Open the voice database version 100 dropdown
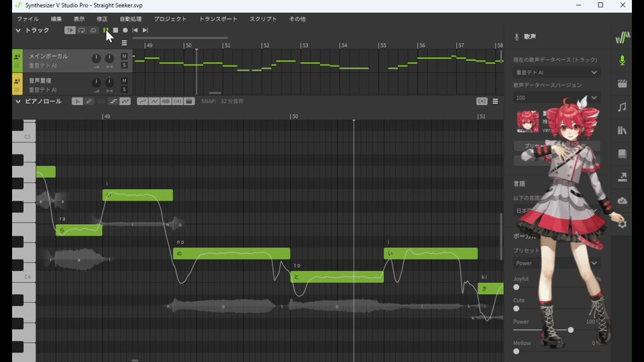The width and height of the screenshot is (644, 362). pyautogui.click(x=556, y=98)
